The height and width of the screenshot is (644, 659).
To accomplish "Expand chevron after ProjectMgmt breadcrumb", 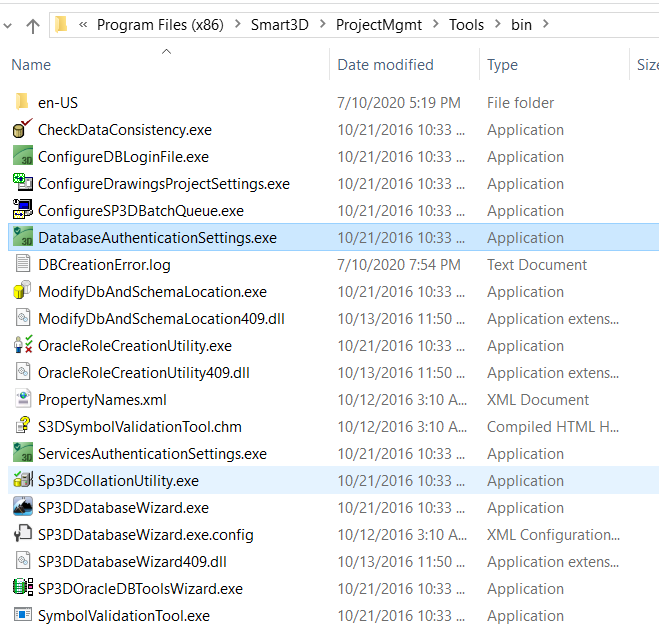I will click(436, 24).
